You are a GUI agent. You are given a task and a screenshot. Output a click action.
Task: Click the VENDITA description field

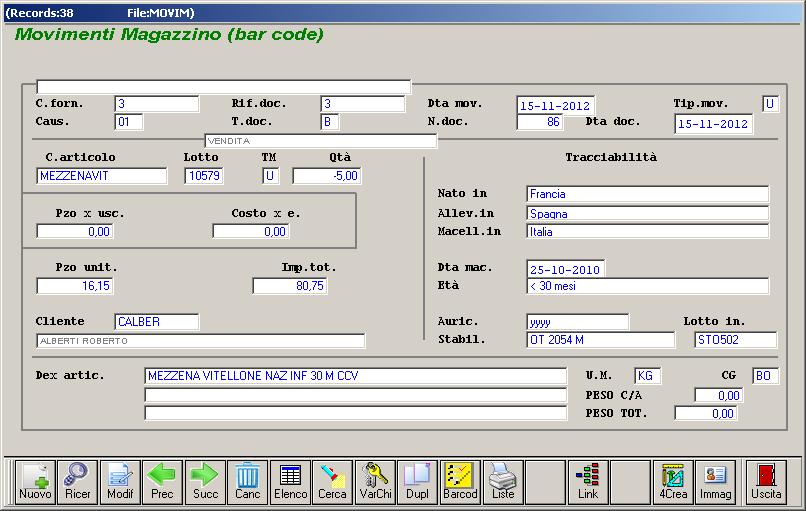point(321,141)
